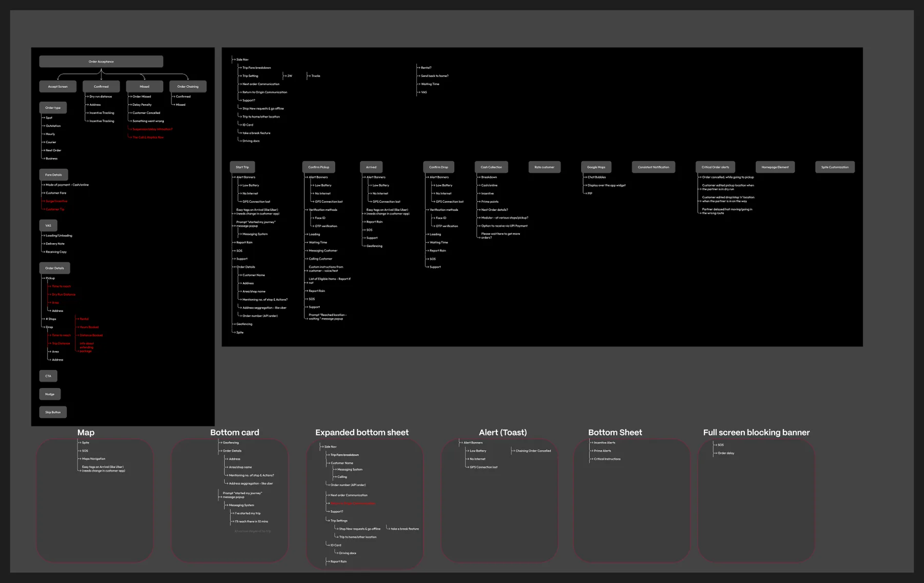Click Order delay in Full screen banner

(x=726, y=453)
